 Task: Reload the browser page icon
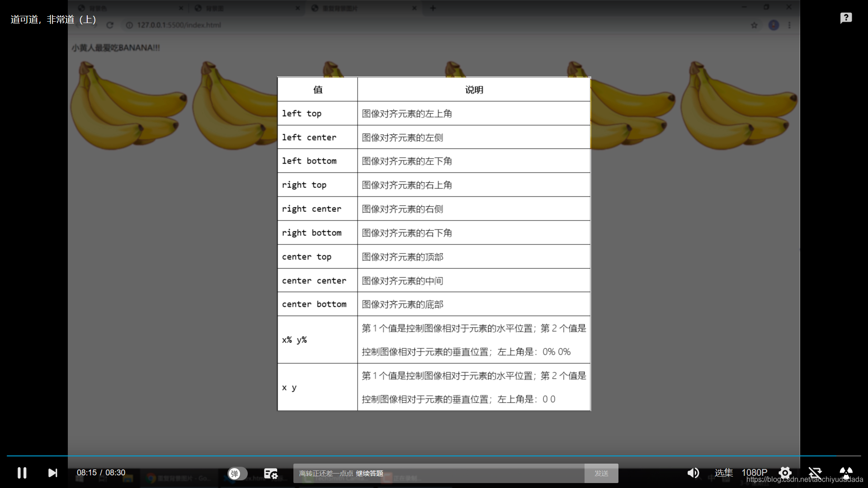pyautogui.click(x=110, y=25)
